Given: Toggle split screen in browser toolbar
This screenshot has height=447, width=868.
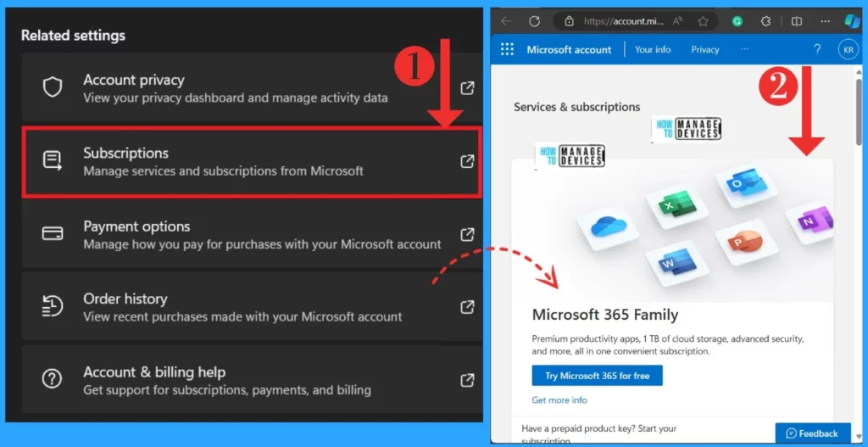Looking at the screenshot, I should 796,21.
